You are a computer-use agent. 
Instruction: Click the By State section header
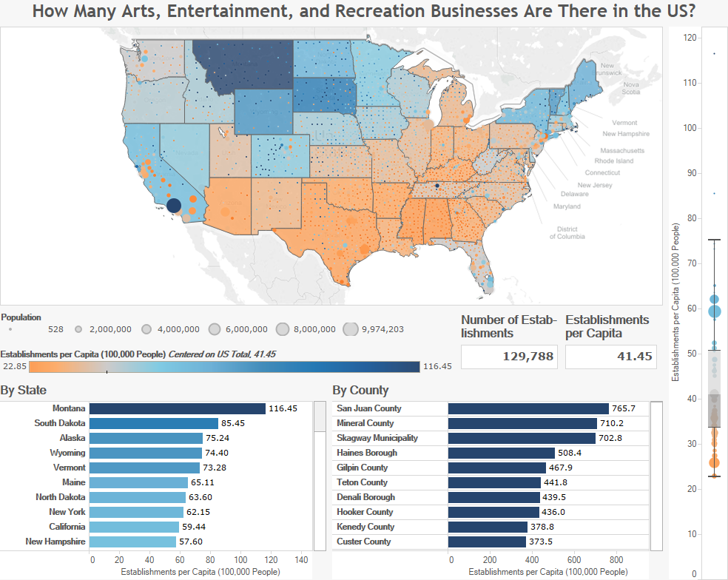[x=22, y=390]
